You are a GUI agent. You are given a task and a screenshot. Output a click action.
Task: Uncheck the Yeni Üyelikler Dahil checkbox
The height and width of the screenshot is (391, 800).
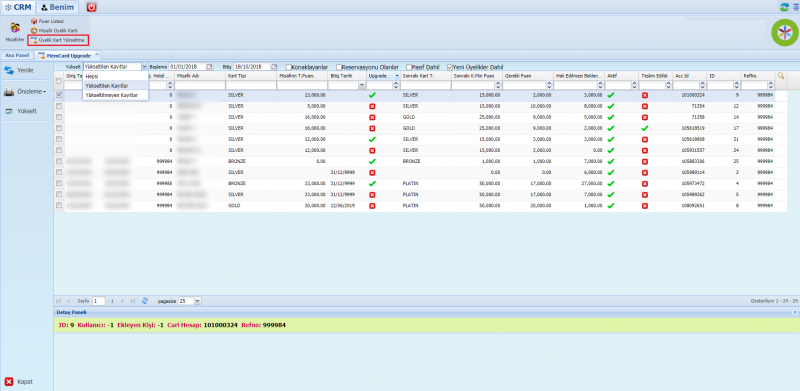[450, 67]
